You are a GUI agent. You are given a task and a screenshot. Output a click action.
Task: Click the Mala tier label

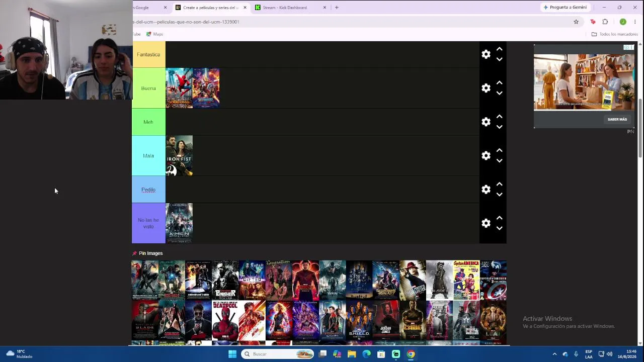148,155
